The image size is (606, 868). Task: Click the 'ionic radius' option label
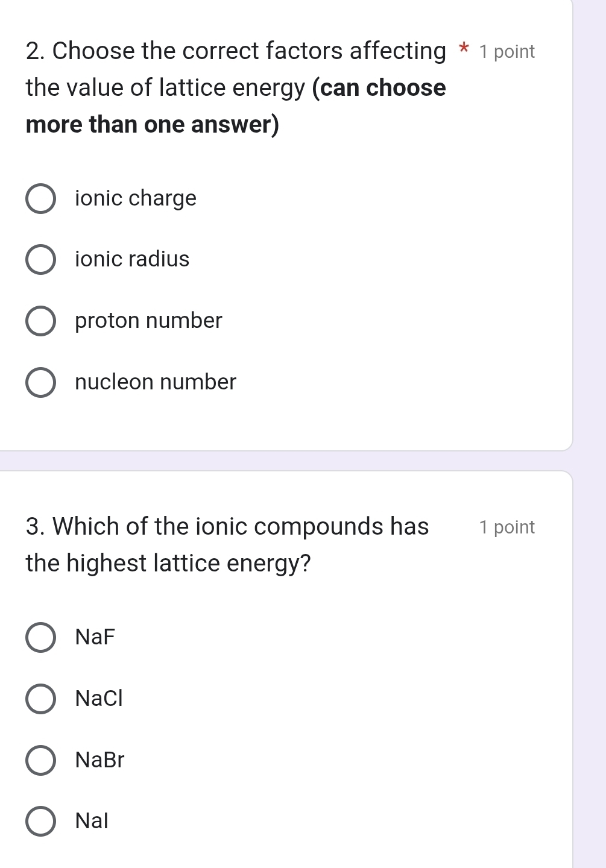(x=132, y=259)
